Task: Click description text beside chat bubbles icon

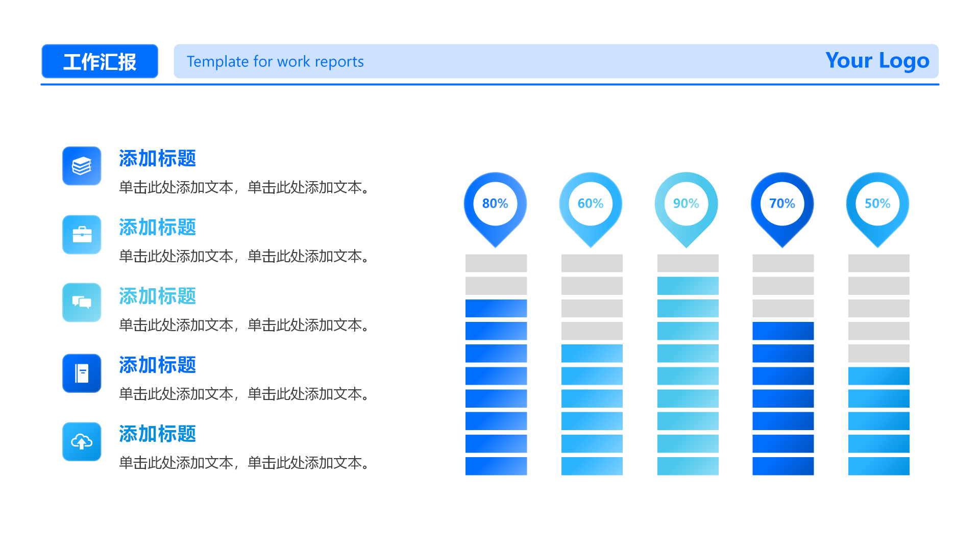Action: (244, 325)
